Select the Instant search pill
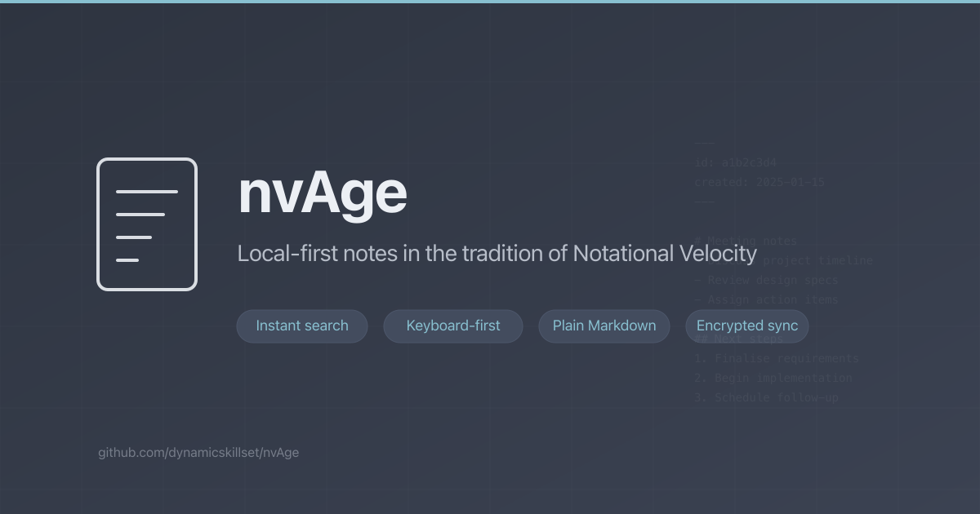The width and height of the screenshot is (980, 514). pyautogui.click(x=302, y=326)
